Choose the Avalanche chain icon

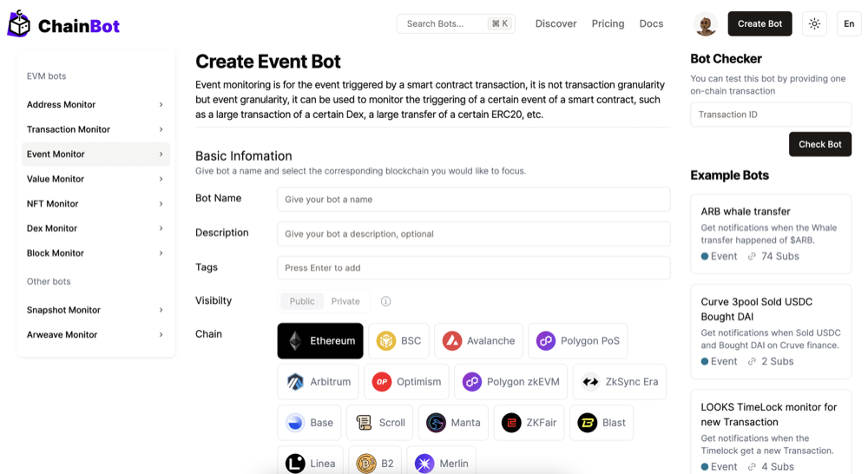click(452, 341)
